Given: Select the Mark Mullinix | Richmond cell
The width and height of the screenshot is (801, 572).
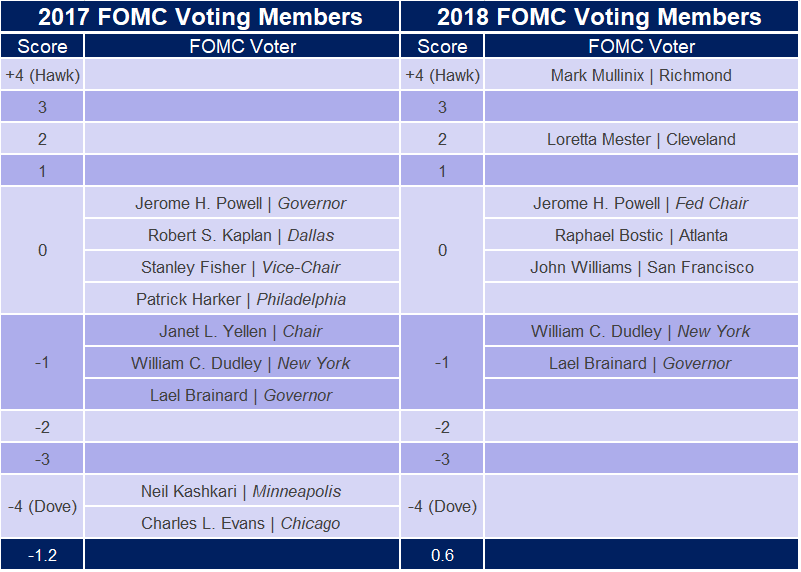Looking at the screenshot, I should (x=641, y=75).
